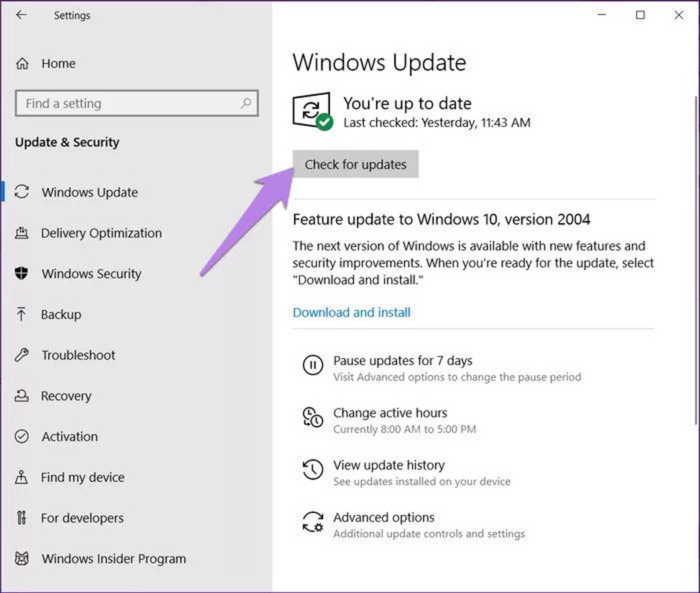Click the Windows Security shield icon
This screenshot has width=700, height=593.
click(22, 273)
